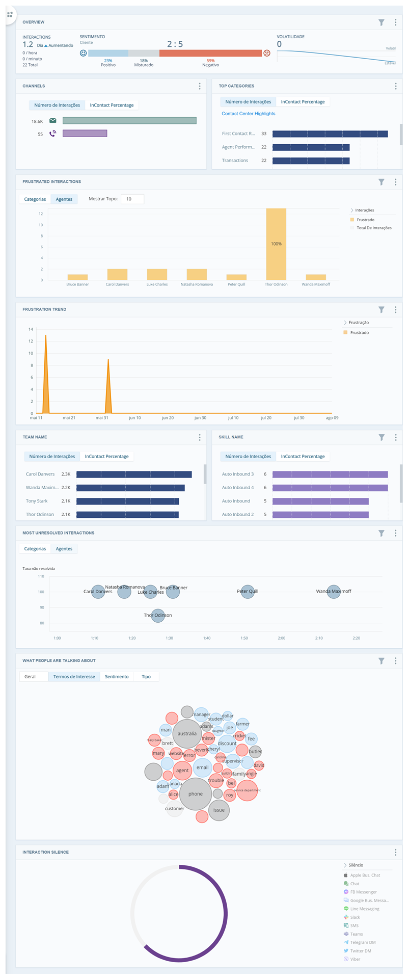
Task: Open the dashboard widgets menu icon
Action: point(10,14)
